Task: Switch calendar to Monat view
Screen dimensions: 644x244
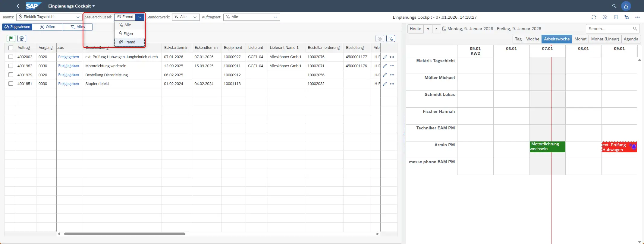Action: pos(580,39)
